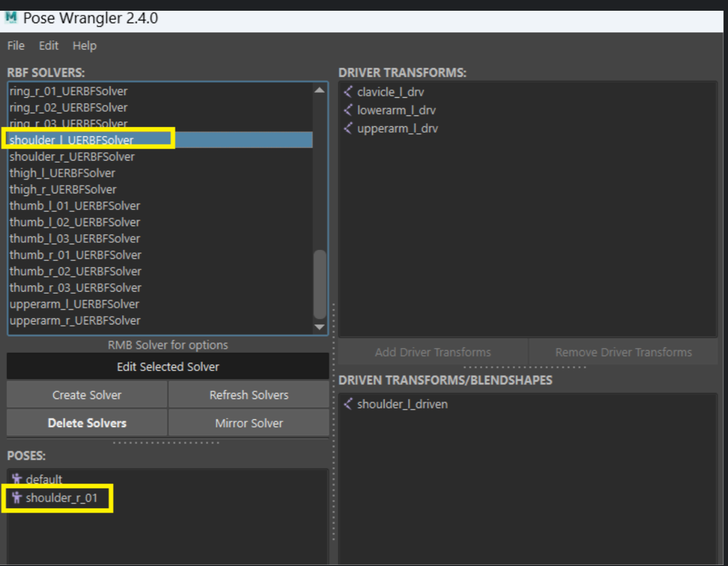Open the Edit menu

tap(48, 46)
